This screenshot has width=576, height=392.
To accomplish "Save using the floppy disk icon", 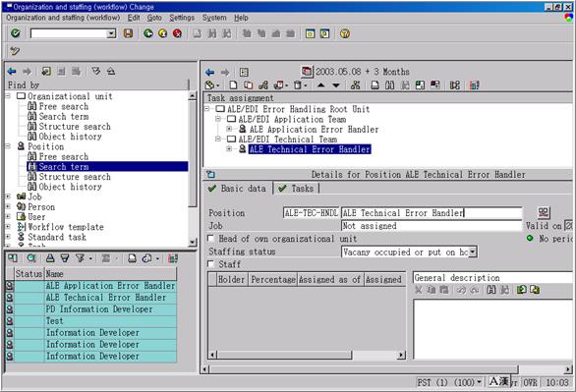I will 128,33.
